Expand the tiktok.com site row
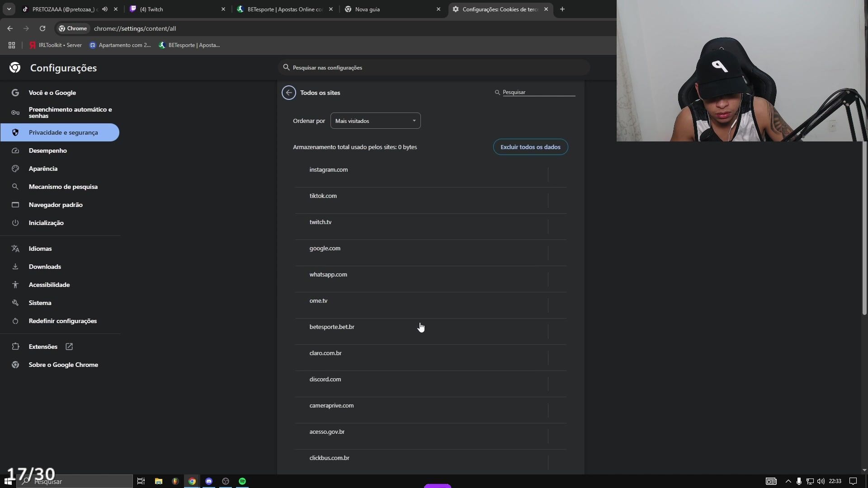868x488 pixels. click(430, 200)
